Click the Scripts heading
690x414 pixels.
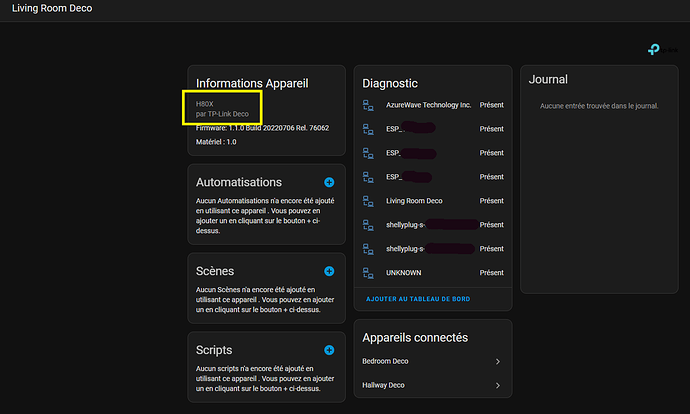214,350
